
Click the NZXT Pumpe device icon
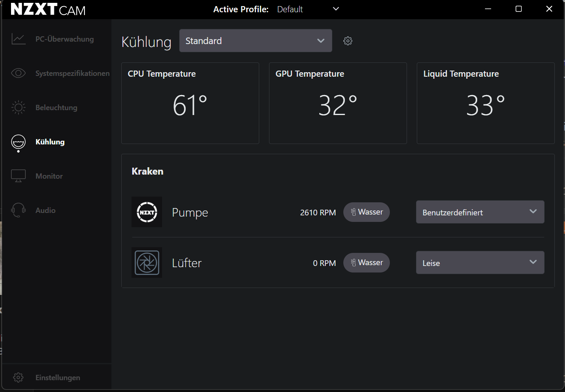coord(147,212)
